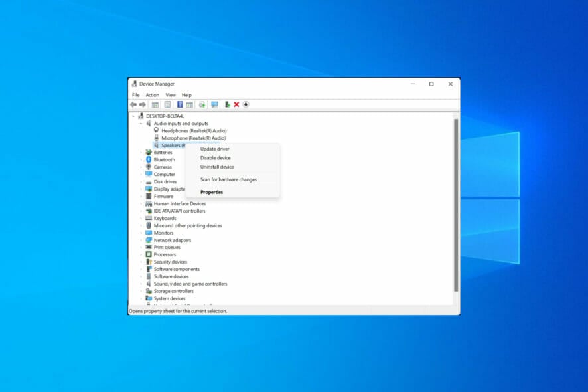Open the View menu
The height and width of the screenshot is (392, 588).
pyautogui.click(x=171, y=95)
